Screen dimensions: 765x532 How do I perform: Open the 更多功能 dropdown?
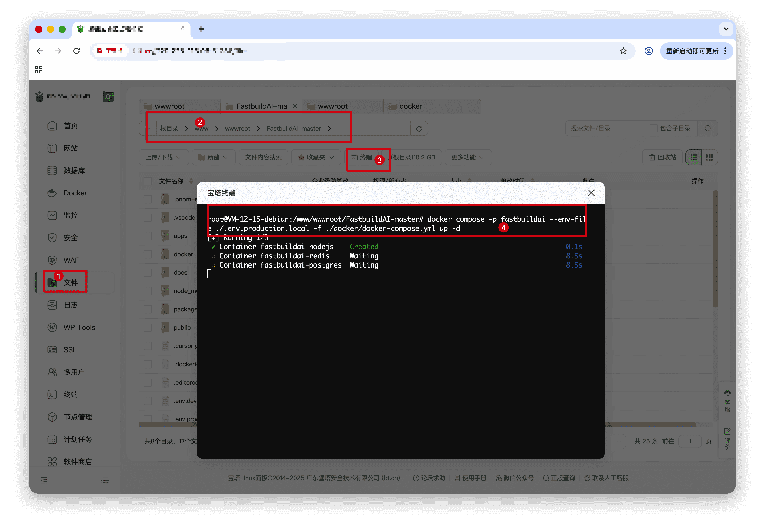468,158
